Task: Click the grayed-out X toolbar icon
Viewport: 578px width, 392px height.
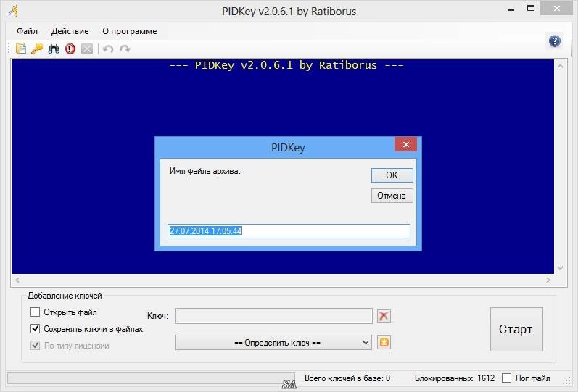Action: (x=87, y=49)
